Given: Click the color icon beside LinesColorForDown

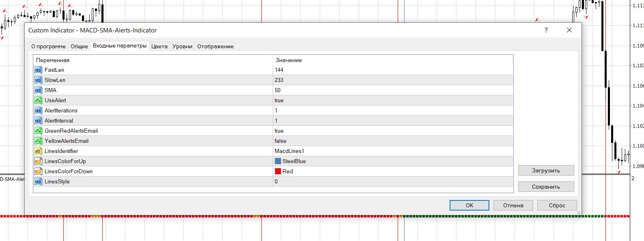Looking at the screenshot, I should [38, 171].
